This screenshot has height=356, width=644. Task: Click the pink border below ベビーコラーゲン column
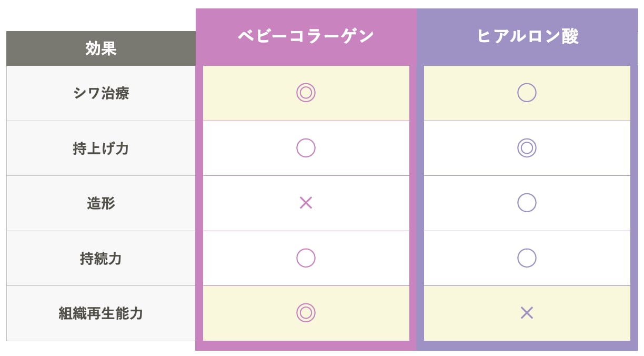click(306, 346)
